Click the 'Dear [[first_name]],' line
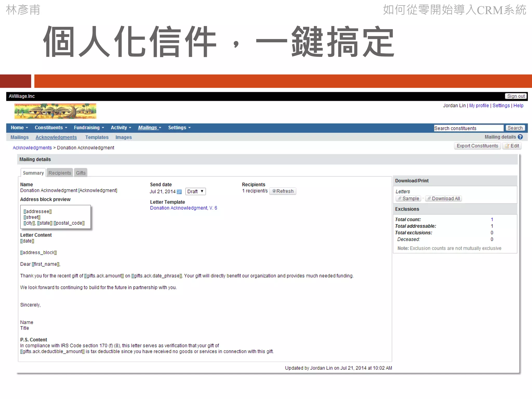532x399 pixels. [40, 264]
